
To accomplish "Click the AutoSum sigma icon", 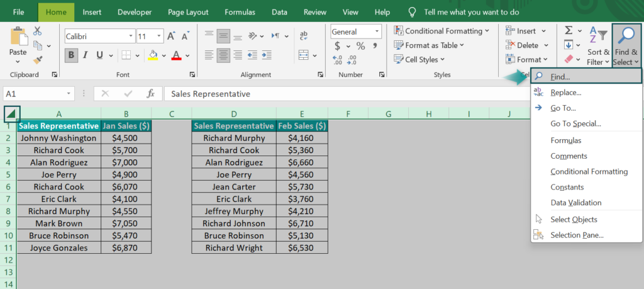I will [569, 30].
